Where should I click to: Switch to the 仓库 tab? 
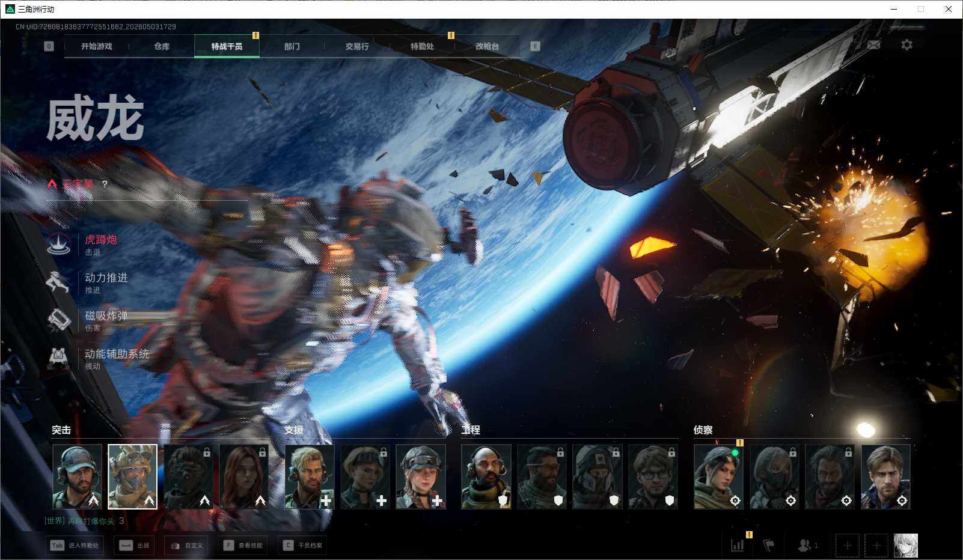click(162, 46)
